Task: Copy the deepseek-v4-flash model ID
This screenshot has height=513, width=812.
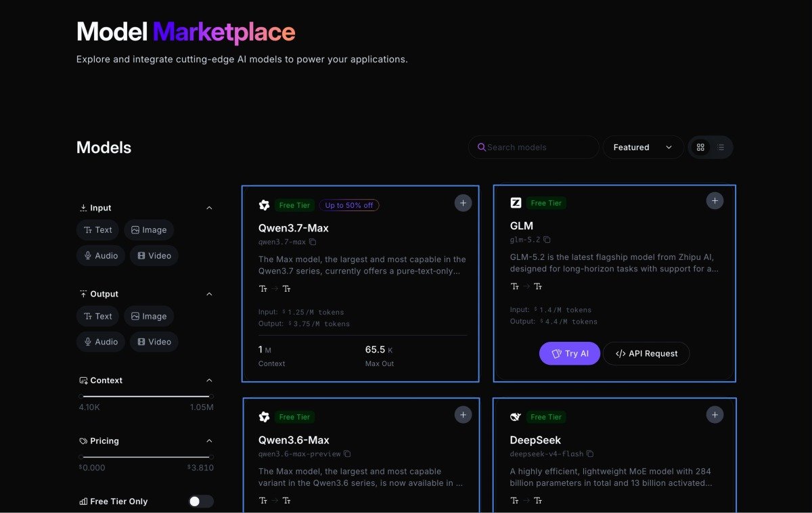Action: [590, 453]
